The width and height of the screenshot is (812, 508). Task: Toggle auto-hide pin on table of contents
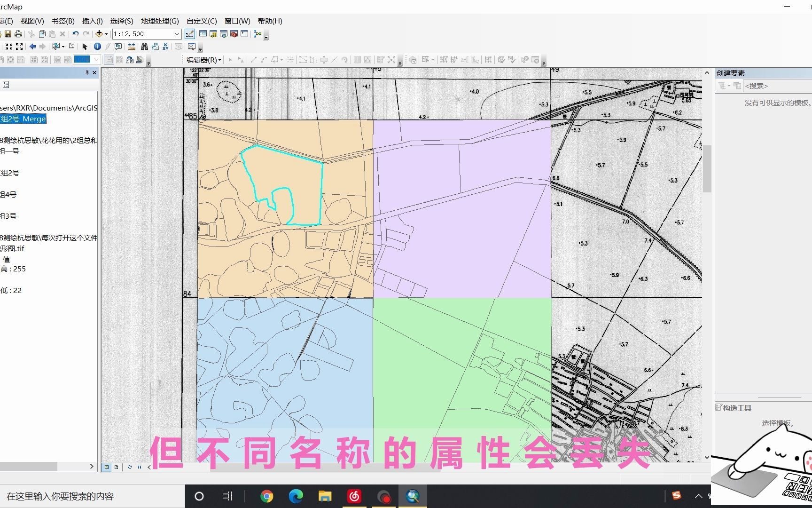[x=87, y=72]
